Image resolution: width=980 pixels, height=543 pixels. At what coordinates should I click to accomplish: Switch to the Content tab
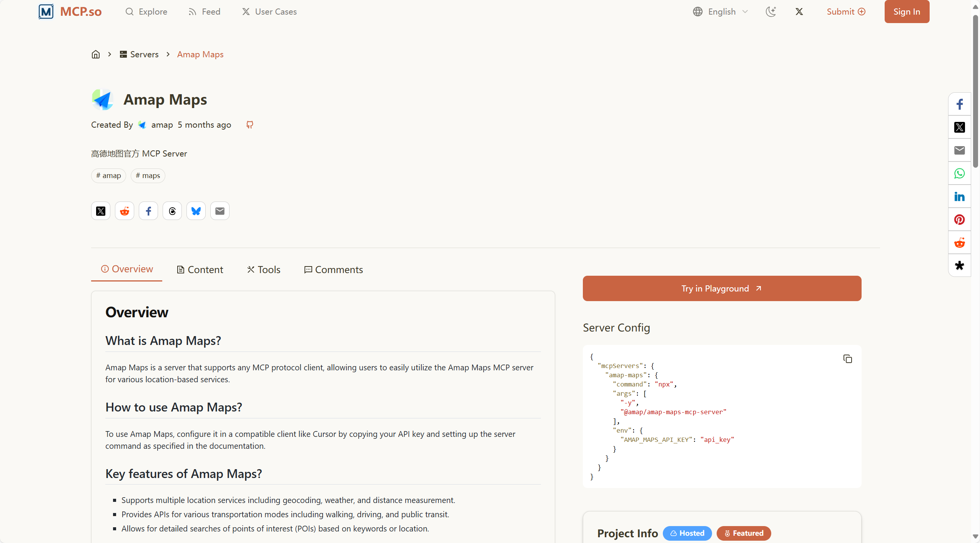(x=200, y=270)
